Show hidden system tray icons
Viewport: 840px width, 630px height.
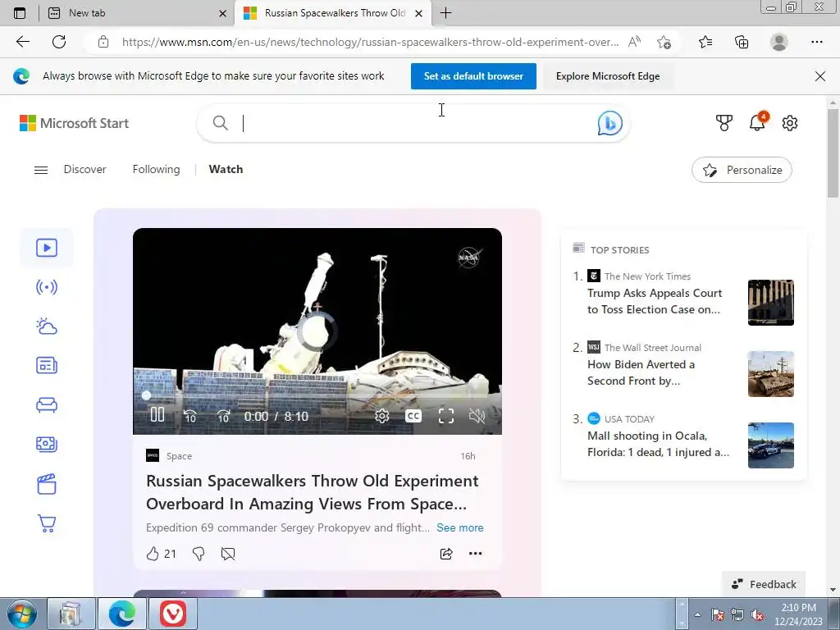(x=697, y=614)
